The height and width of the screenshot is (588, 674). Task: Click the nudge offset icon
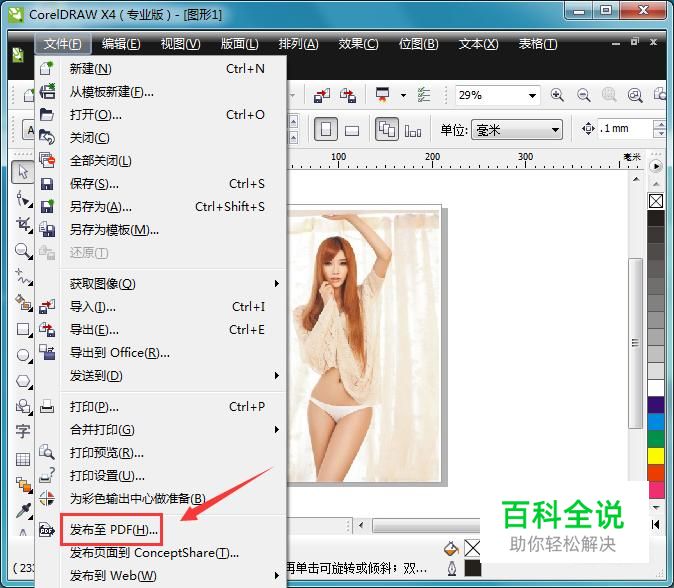click(588, 129)
